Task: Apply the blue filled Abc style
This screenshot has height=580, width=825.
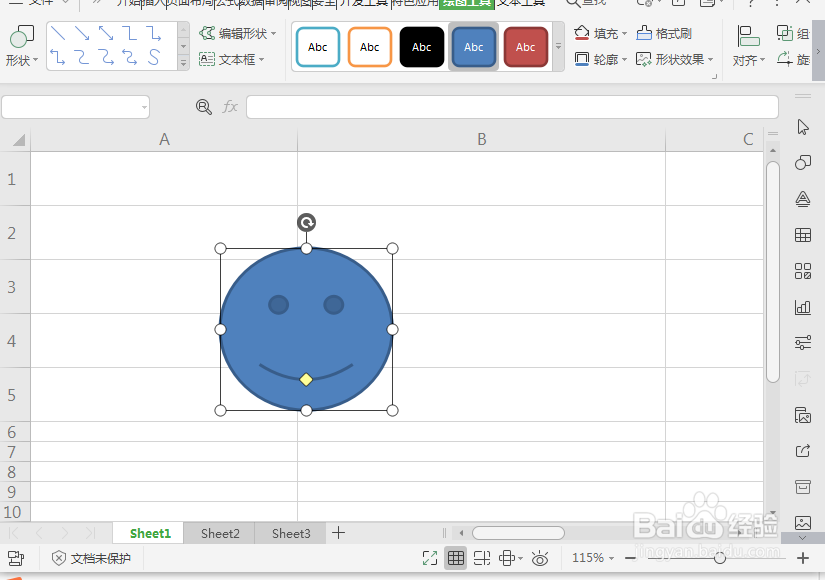Action: click(x=474, y=47)
